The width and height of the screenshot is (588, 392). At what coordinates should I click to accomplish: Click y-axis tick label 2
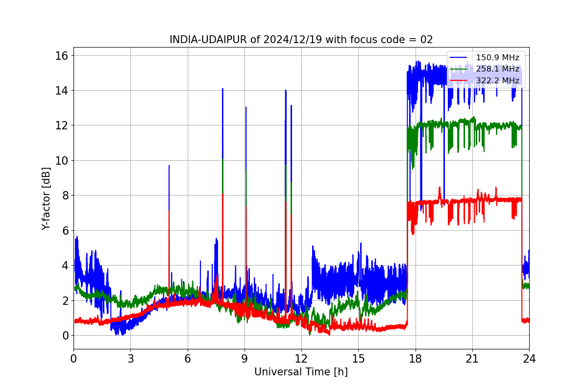pyautogui.click(x=65, y=301)
